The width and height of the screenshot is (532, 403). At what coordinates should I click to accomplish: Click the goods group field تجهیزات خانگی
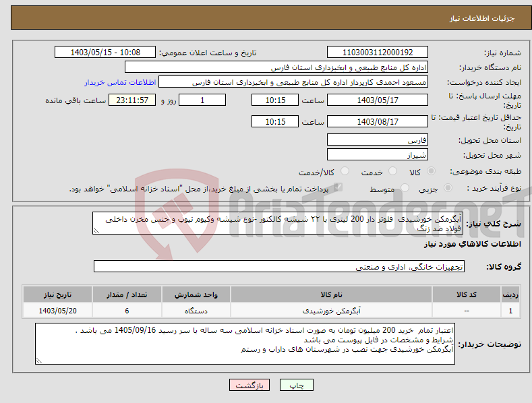point(279,267)
